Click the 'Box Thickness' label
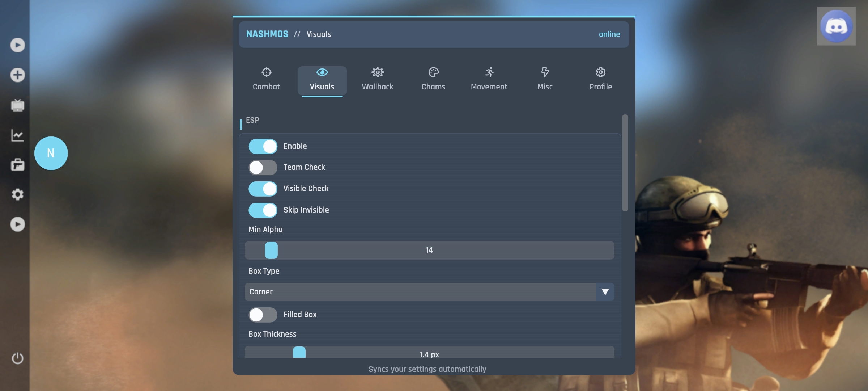This screenshot has width=868, height=391. (x=272, y=334)
